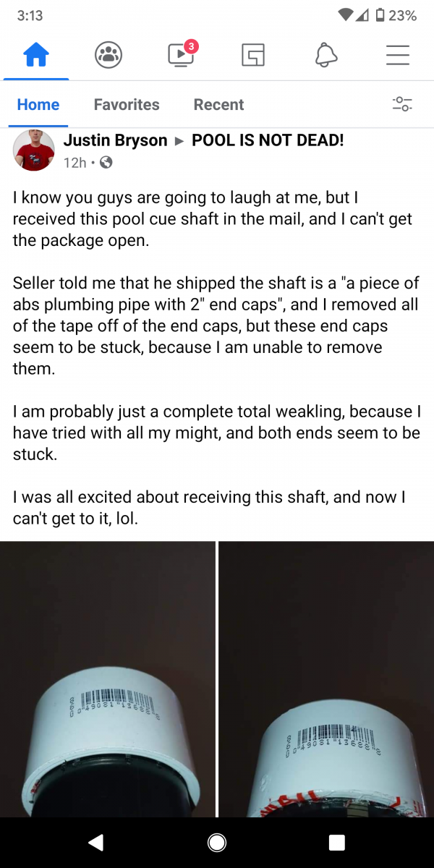Open the Groups icon in top bar

tap(109, 55)
